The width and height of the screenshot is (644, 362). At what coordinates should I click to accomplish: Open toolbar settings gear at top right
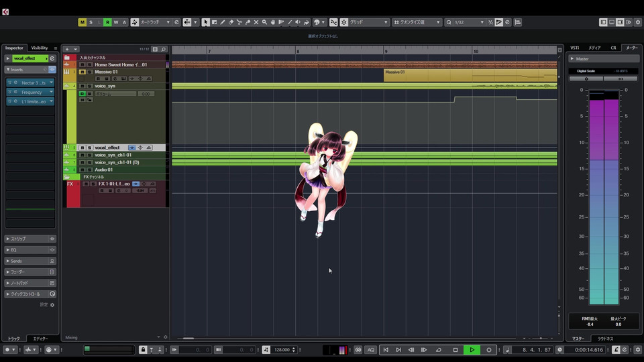[638, 22]
